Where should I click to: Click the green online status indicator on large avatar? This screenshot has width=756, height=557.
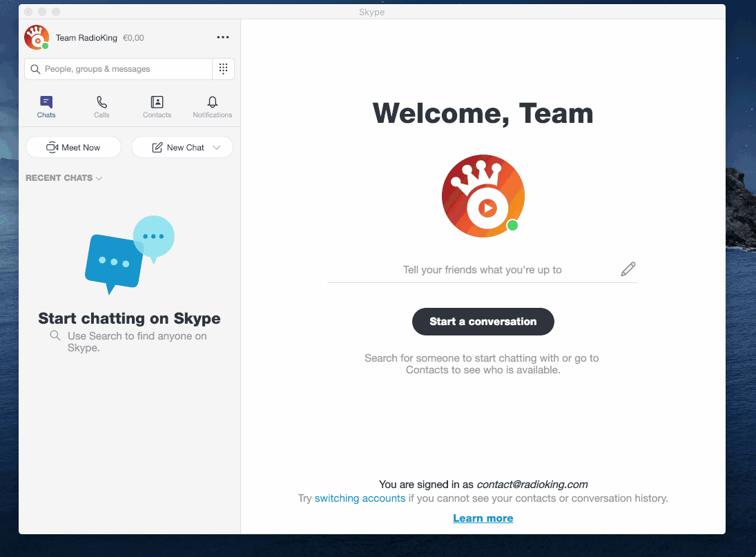point(512,226)
